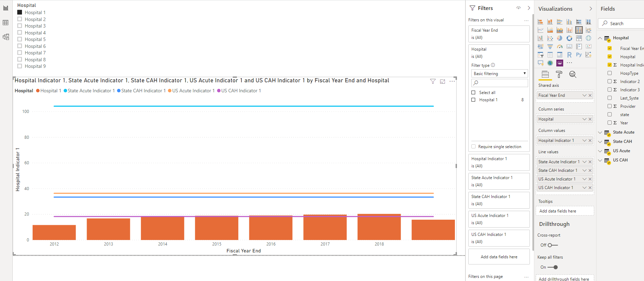
Task: Choose the slicer visual icon
Action: pos(541,55)
